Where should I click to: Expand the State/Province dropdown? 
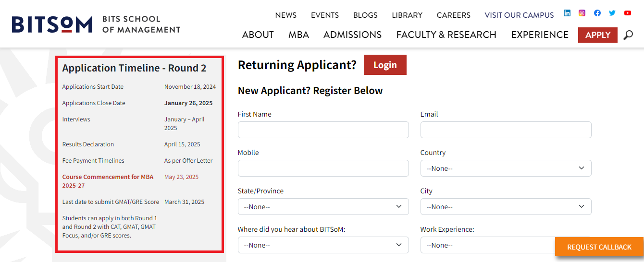click(x=323, y=207)
